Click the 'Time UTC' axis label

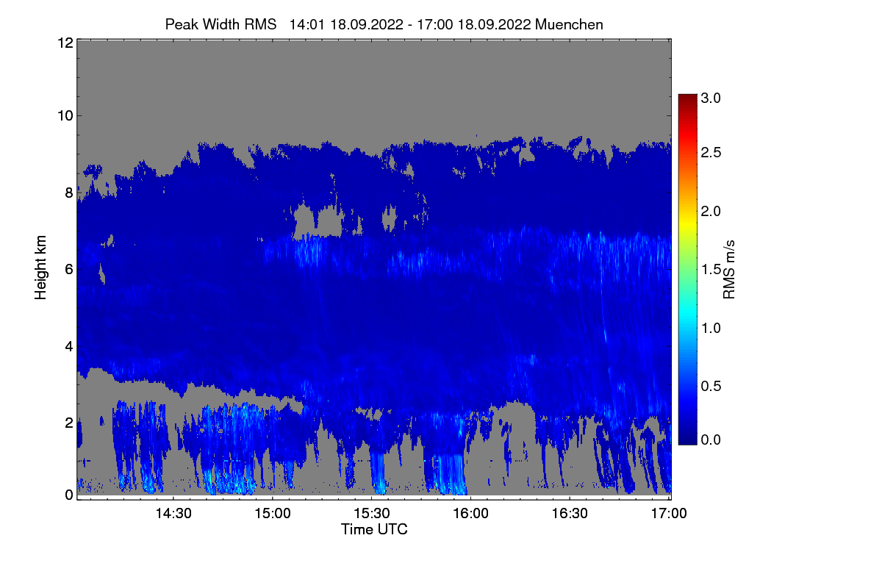point(374,529)
